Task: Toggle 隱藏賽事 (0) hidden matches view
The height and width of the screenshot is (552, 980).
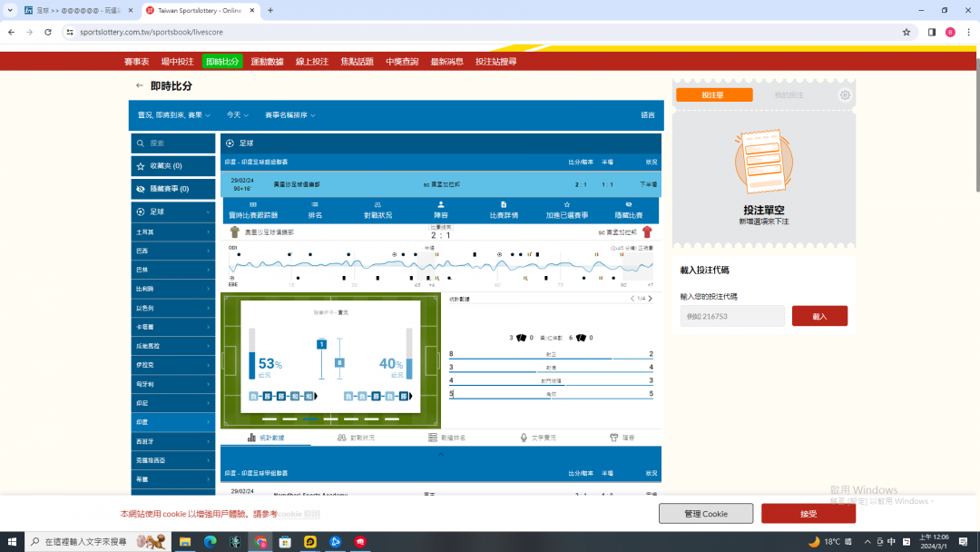Action: click(x=173, y=189)
